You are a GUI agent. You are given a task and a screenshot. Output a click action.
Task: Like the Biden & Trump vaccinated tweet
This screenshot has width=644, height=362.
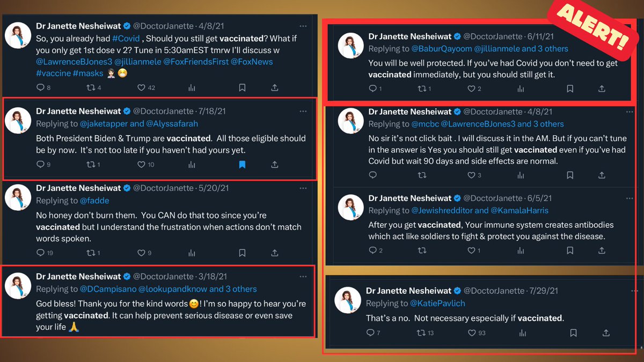pyautogui.click(x=142, y=164)
